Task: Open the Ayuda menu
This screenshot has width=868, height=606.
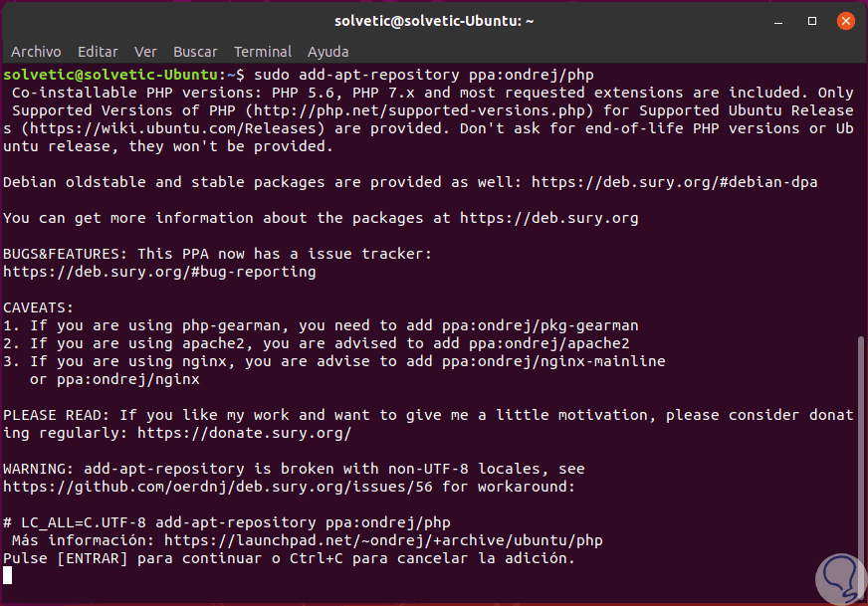Action: 328,52
